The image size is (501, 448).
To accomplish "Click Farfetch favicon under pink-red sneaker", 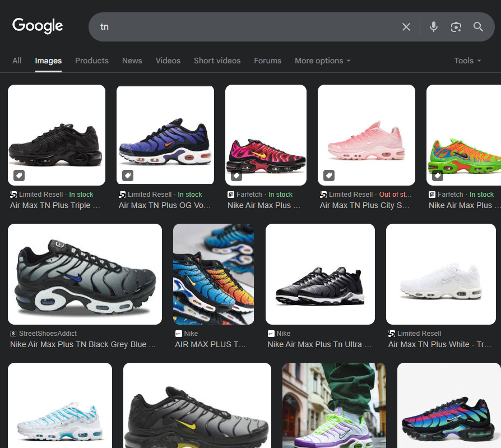I will pyautogui.click(x=231, y=195).
